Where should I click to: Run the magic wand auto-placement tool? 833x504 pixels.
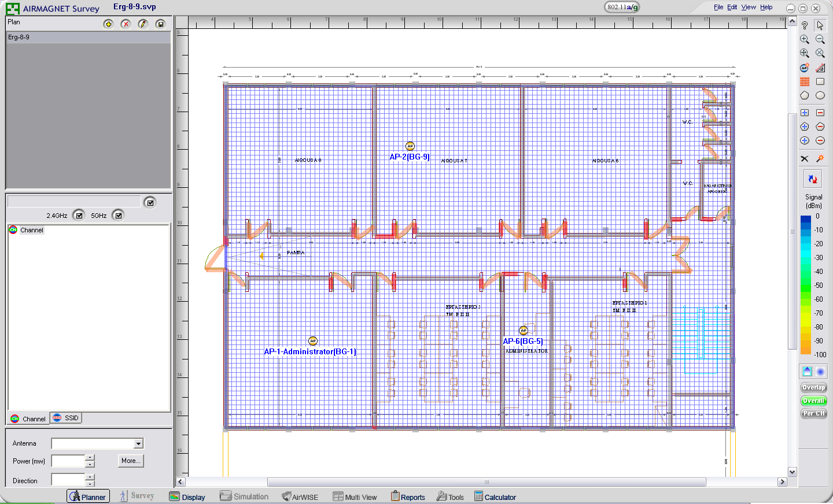pyautogui.click(x=820, y=158)
